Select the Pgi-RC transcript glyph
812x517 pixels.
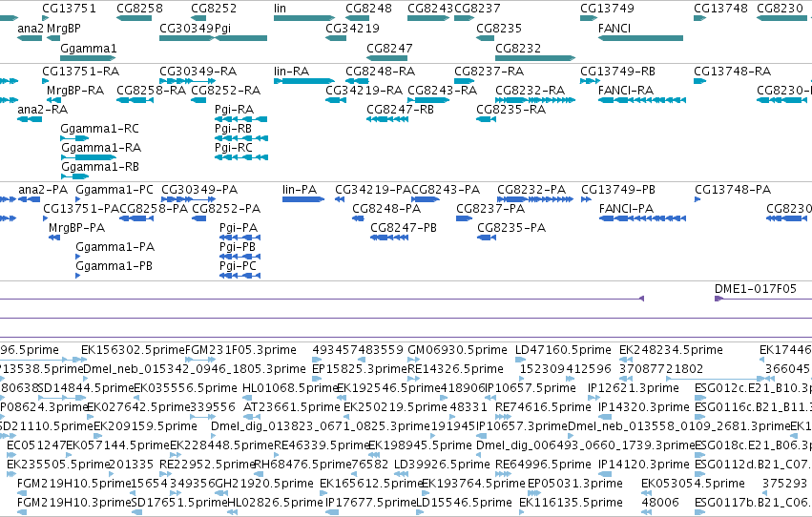(x=241, y=157)
